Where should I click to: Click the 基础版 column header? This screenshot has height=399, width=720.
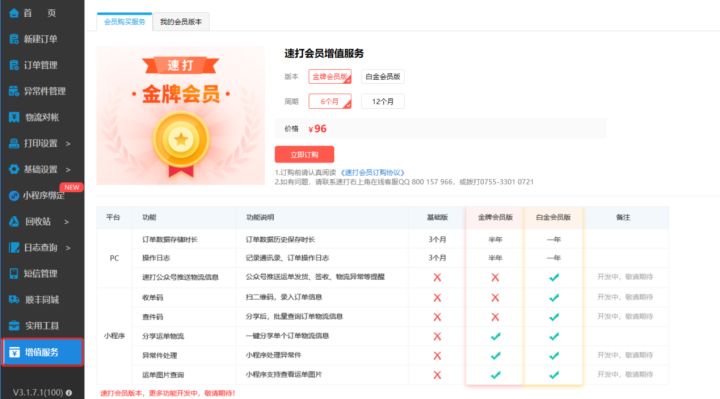(x=437, y=218)
